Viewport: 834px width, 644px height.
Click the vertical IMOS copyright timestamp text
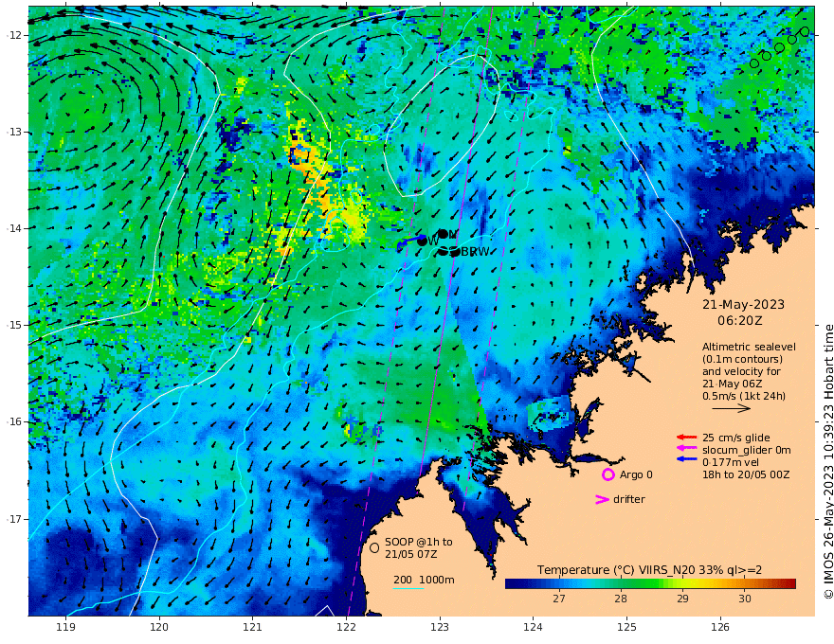click(x=828, y=461)
